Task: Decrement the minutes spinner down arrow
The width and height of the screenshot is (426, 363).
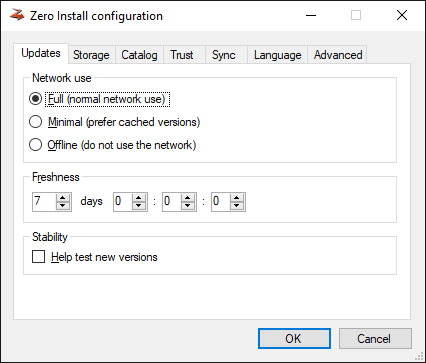Action: pos(188,206)
